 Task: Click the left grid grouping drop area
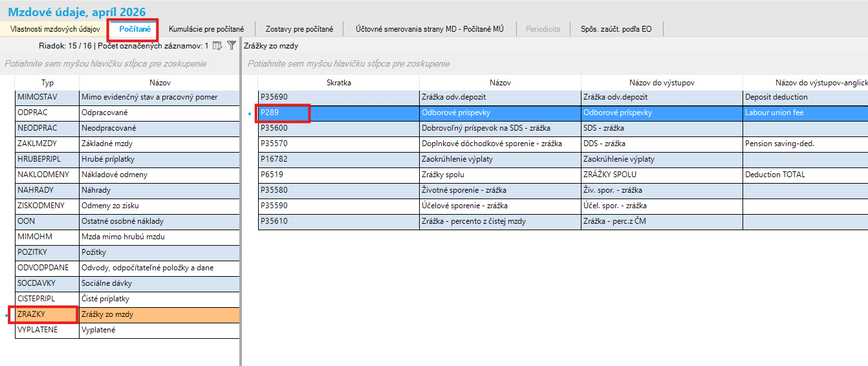(120, 64)
